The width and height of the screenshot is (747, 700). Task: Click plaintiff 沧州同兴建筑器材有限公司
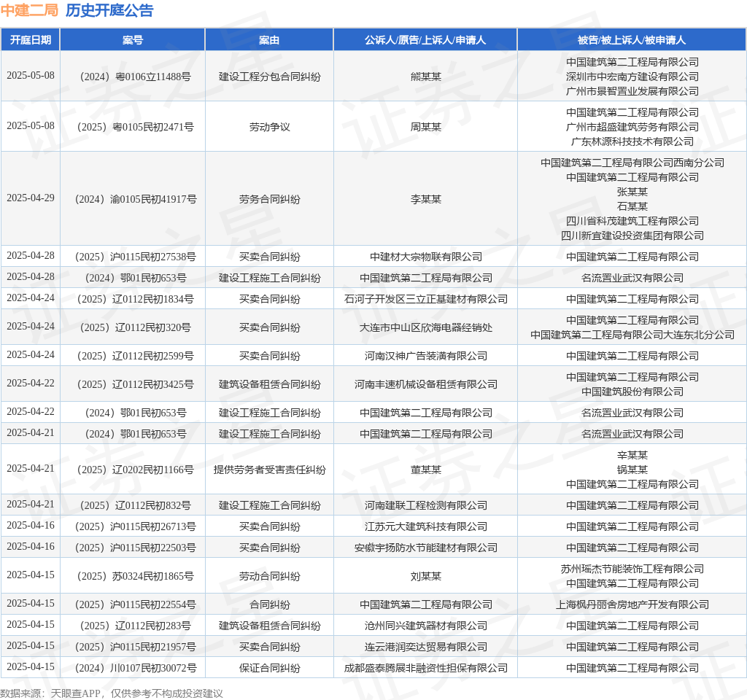tap(426, 626)
